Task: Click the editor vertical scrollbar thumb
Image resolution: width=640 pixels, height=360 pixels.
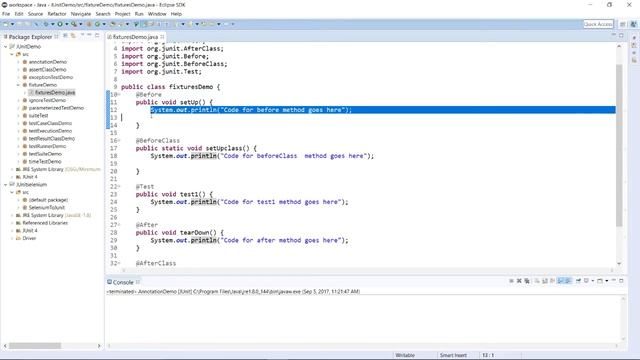Action: (x=619, y=145)
